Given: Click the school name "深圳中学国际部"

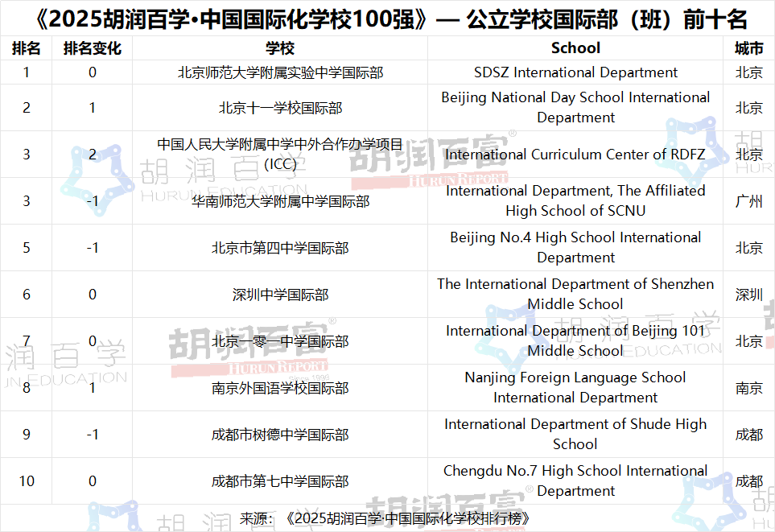Looking at the screenshot, I should [x=280, y=295].
